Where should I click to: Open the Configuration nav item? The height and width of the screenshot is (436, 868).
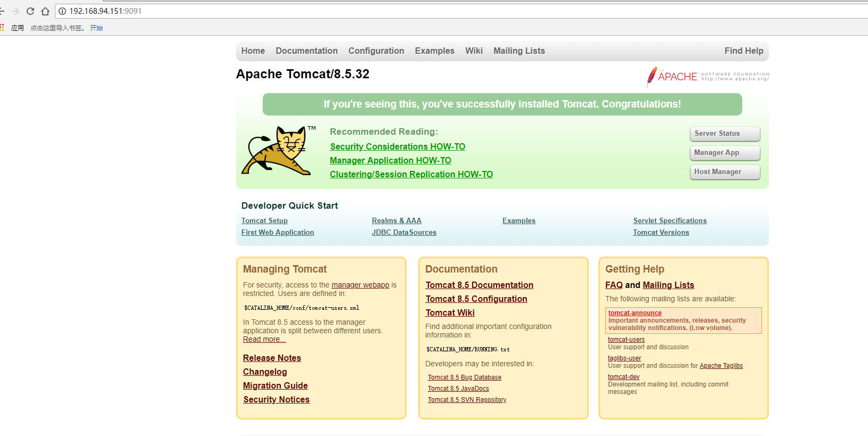pos(376,51)
